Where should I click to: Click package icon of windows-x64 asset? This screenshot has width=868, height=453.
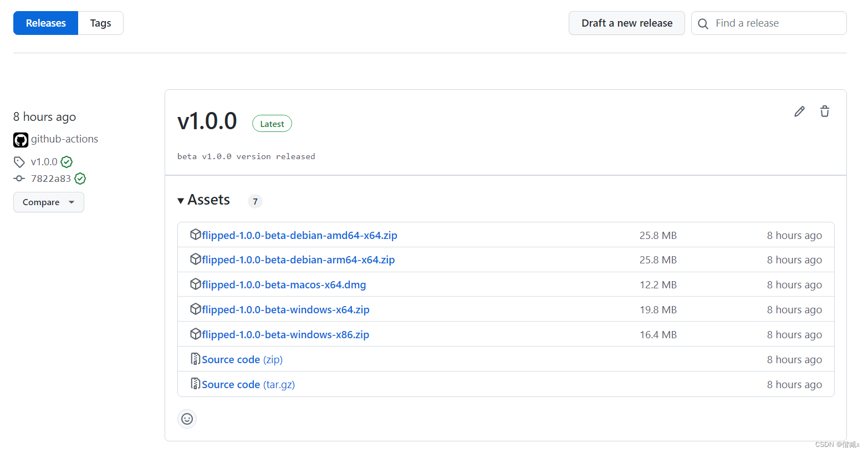(x=195, y=309)
